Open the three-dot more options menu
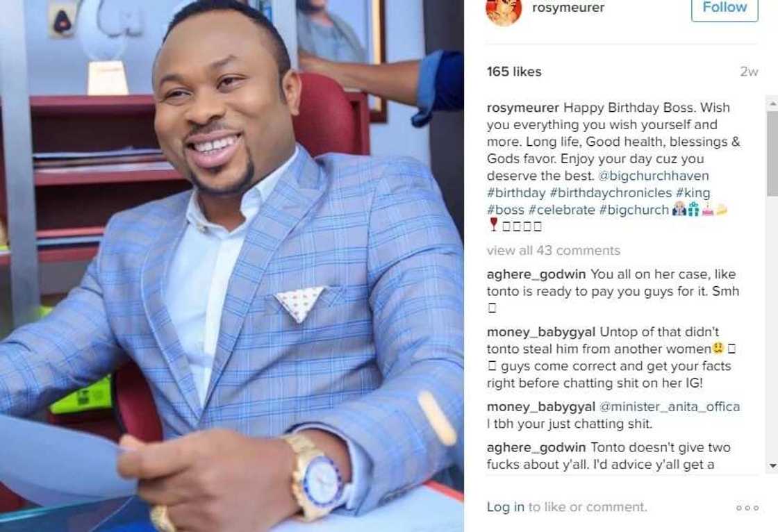Image resolution: width=778 pixels, height=532 pixels. pyautogui.click(x=747, y=508)
